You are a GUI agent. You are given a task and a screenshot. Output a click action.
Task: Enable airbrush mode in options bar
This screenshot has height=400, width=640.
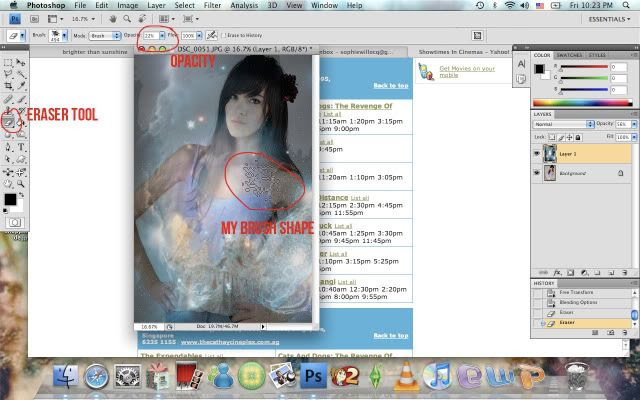(x=211, y=36)
